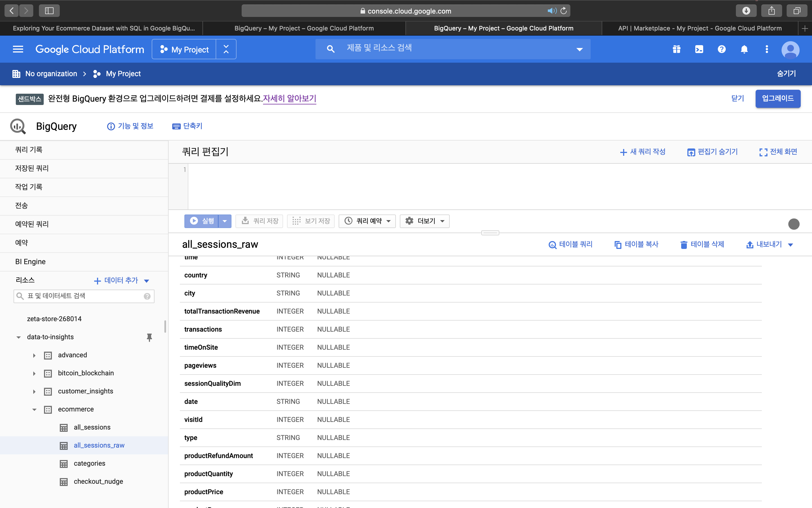The width and height of the screenshot is (812, 508).
Task: Open a new browser tab
Action: pos(805,29)
